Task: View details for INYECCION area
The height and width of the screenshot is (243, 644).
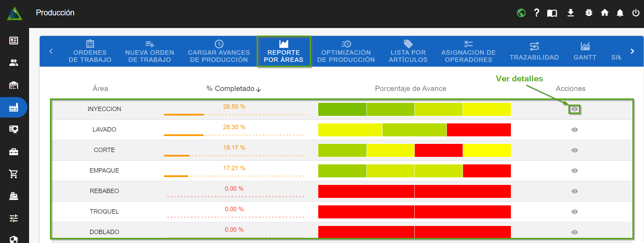Action: pyautogui.click(x=575, y=109)
